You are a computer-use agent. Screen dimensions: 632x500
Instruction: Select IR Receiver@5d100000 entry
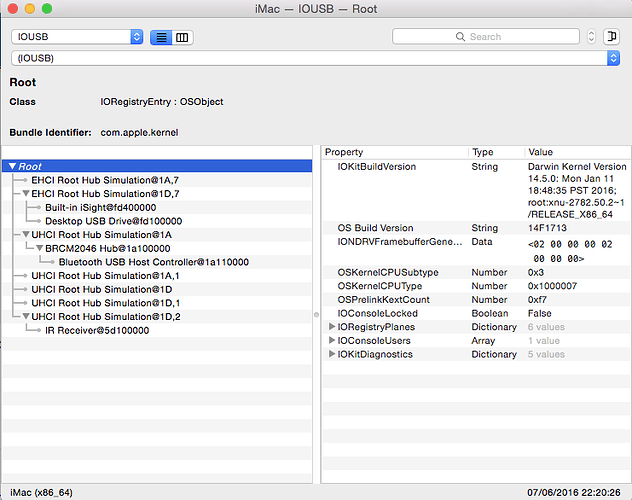pos(97,330)
